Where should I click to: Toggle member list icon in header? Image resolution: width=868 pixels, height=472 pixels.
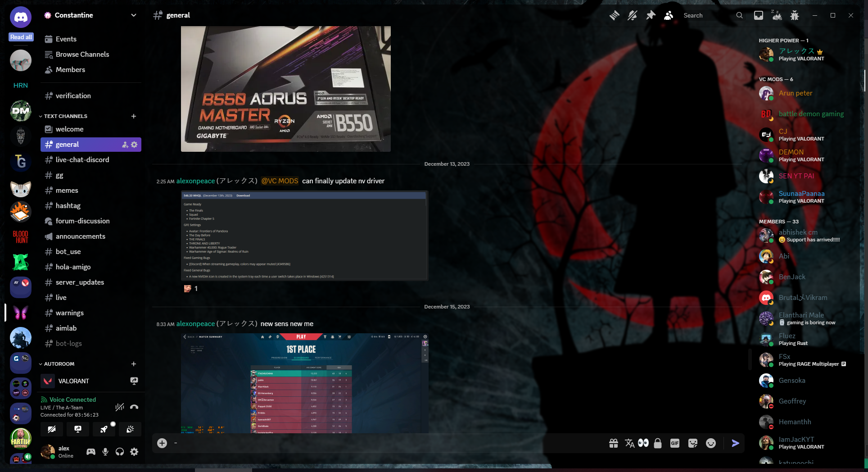point(669,15)
